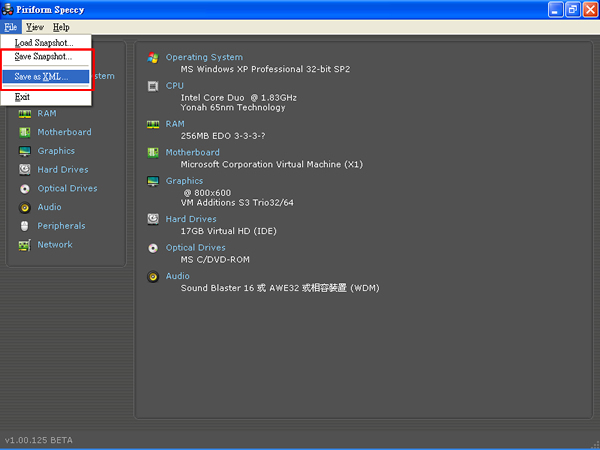The height and width of the screenshot is (450, 600).
Task: Click the CPU heading in the summary
Action: pos(174,86)
